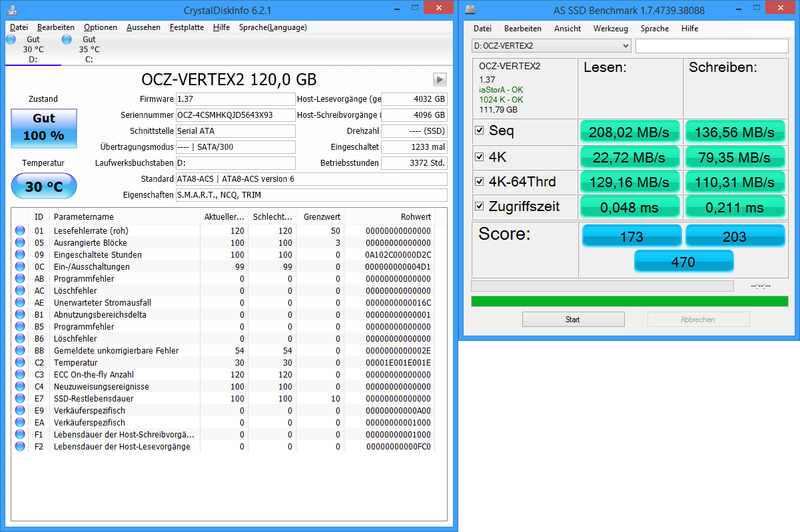Start the AS SSD benchmark
The height and width of the screenshot is (532, 800).
click(x=573, y=320)
